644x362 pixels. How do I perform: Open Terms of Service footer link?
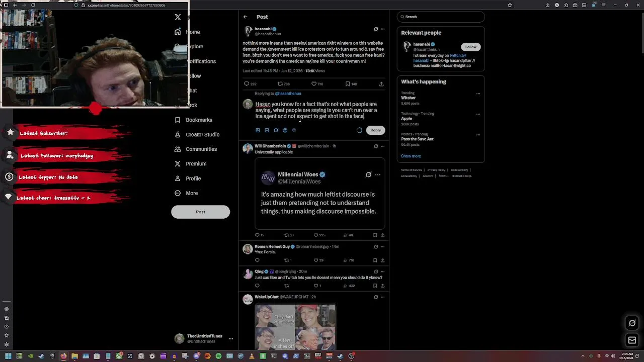click(x=412, y=170)
